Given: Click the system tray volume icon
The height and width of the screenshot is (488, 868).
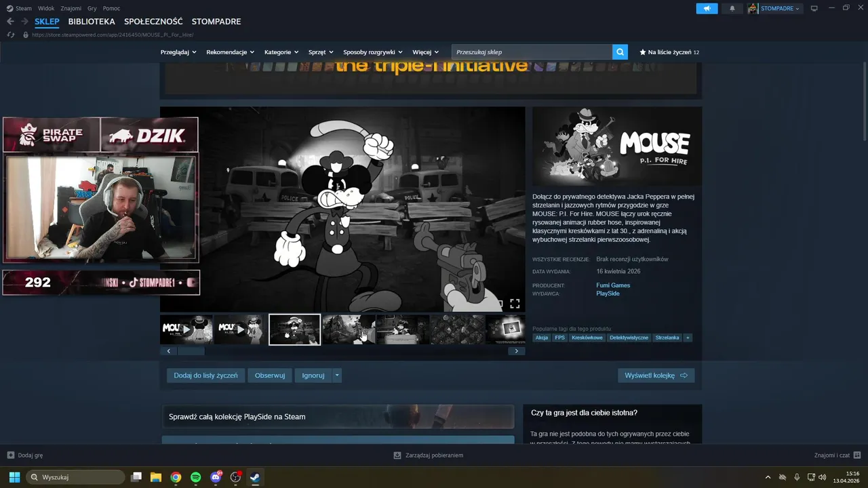Looking at the screenshot, I should tap(823, 477).
